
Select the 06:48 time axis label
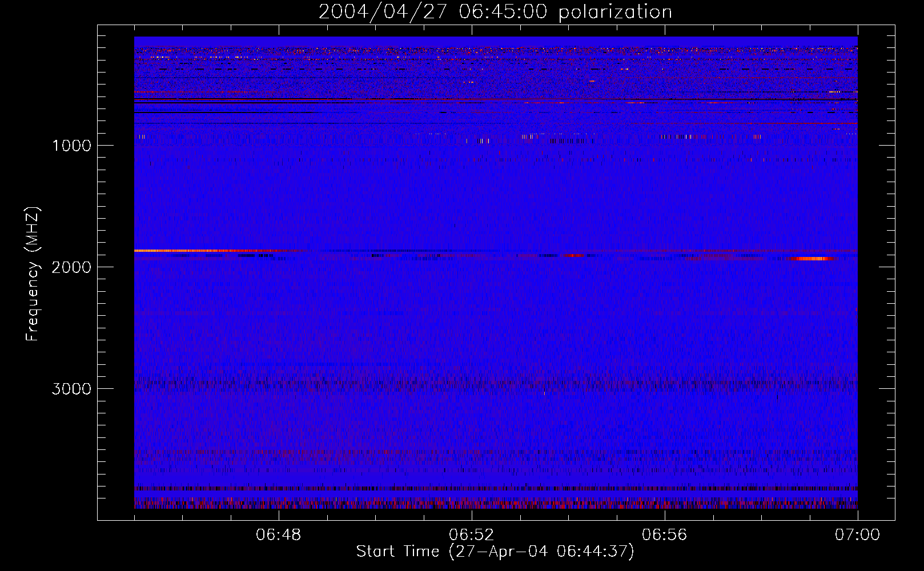(278, 535)
